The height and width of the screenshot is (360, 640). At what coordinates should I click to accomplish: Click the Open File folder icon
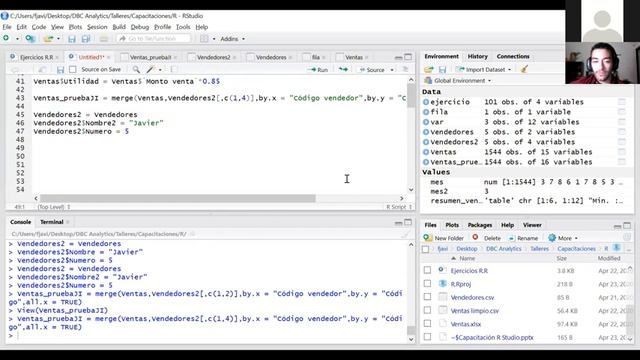tap(49, 39)
